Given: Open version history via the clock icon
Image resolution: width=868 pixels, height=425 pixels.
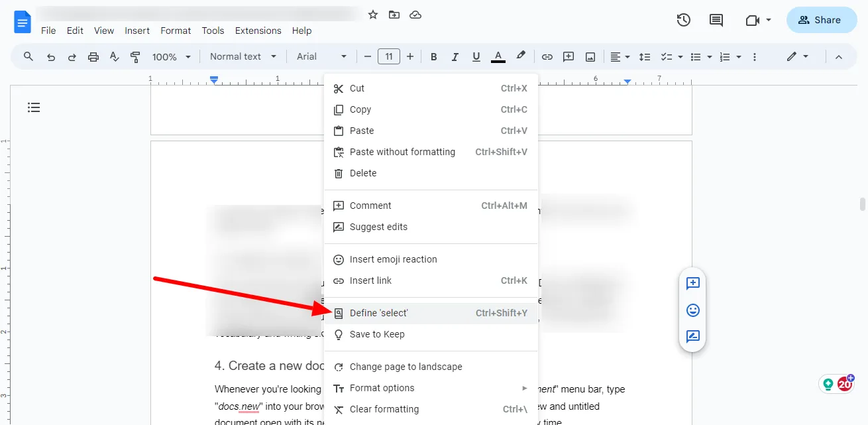Looking at the screenshot, I should (683, 20).
